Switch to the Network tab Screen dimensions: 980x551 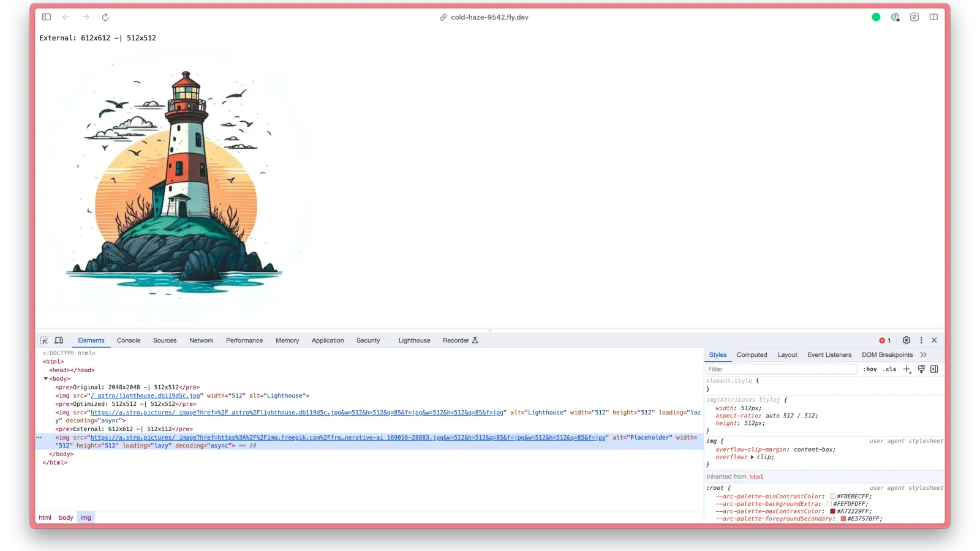click(201, 340)
